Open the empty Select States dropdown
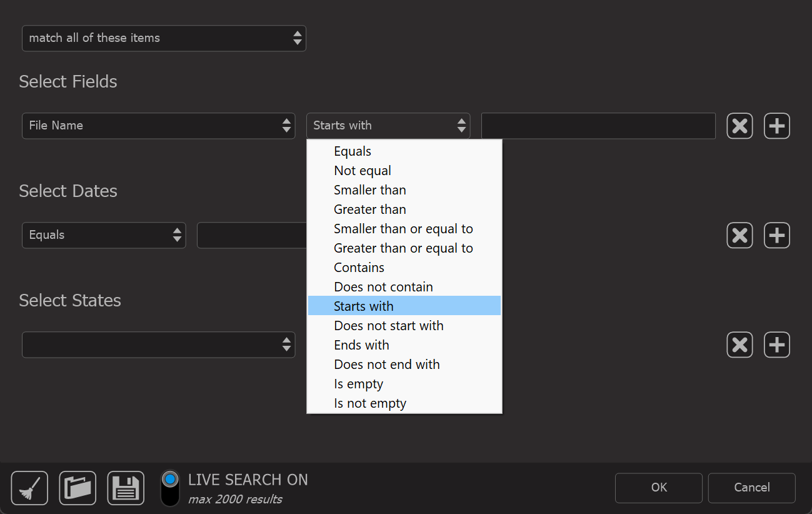 pyautogui.click(x=158, y=345)
